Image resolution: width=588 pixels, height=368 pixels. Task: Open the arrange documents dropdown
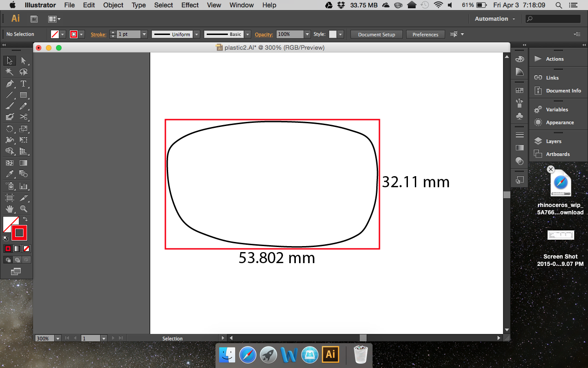tap(54, 19)
